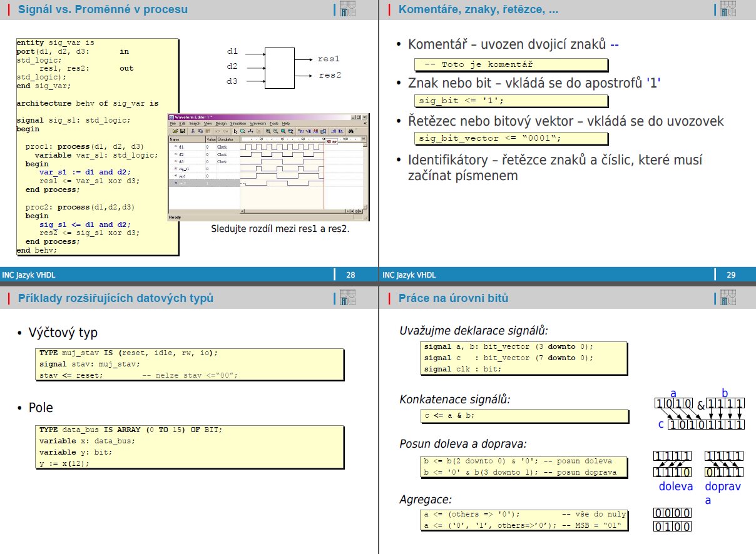Click the Name column header in Waveform Editor

[x=186, y=139]
